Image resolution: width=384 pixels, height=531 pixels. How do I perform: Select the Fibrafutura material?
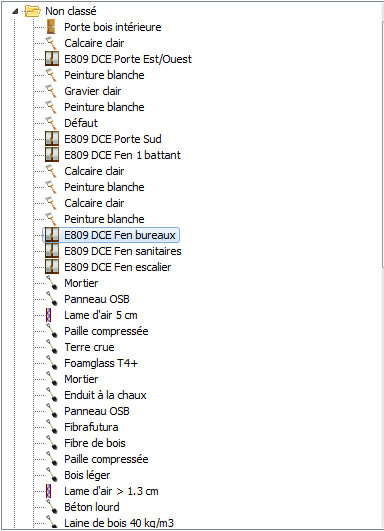click(x=91, y=427)
